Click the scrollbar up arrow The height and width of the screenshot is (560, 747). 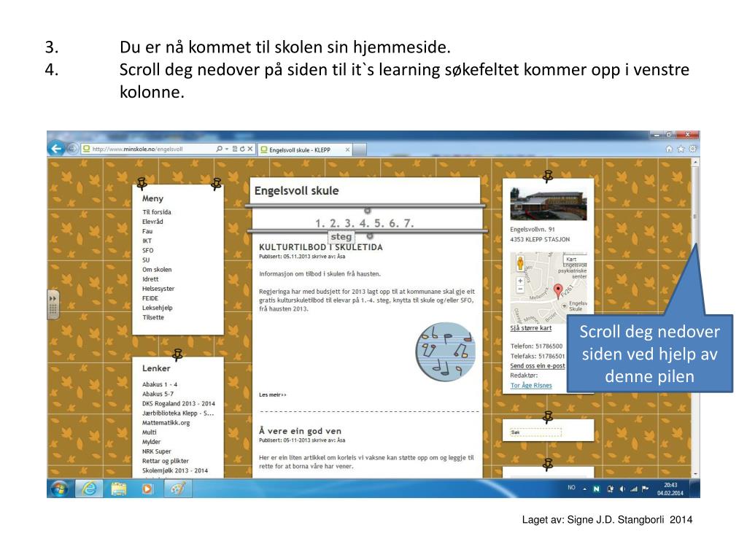tap(695, 163)
